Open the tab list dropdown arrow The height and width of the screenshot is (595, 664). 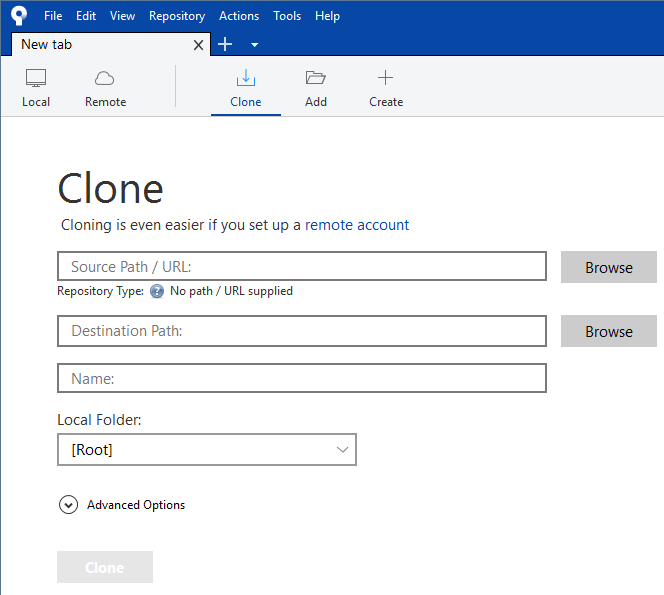click(255, 45)
